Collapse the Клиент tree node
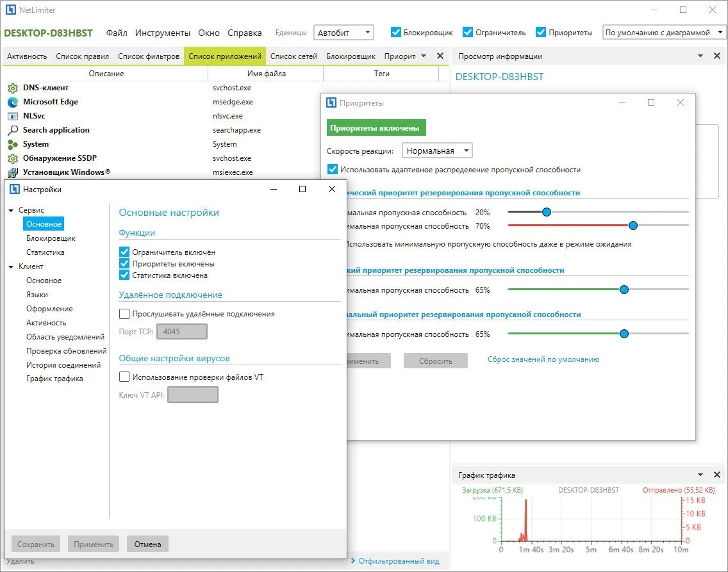 [x=11, y=266]
